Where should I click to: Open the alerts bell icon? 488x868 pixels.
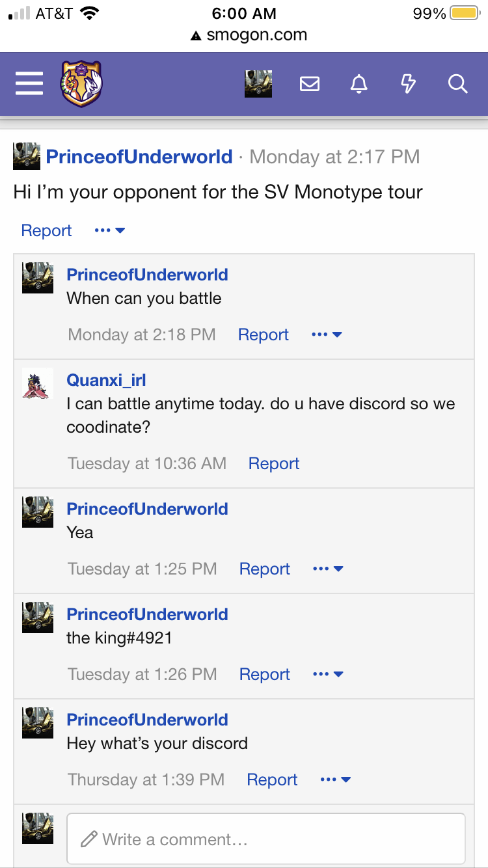click(x=359, y=84)
